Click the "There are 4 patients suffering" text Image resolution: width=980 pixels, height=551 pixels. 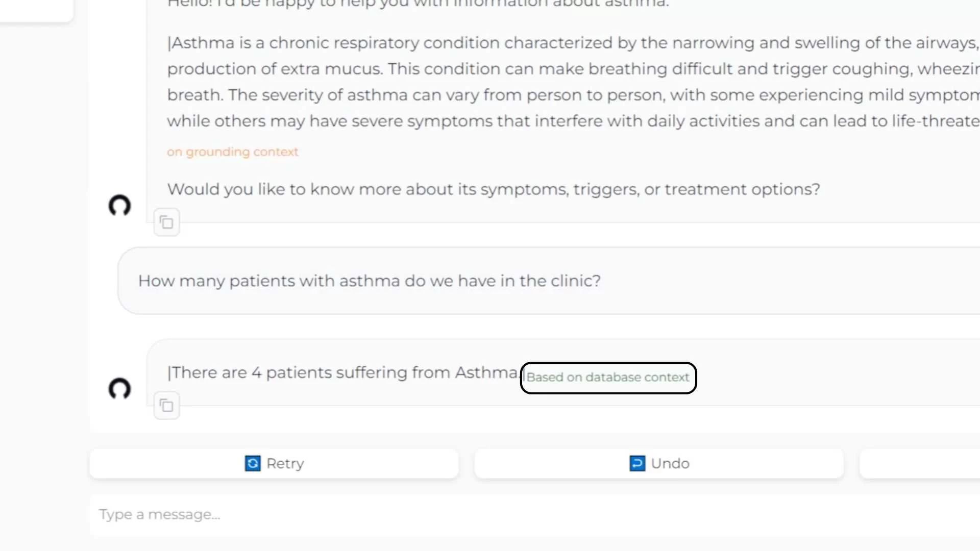343,373
